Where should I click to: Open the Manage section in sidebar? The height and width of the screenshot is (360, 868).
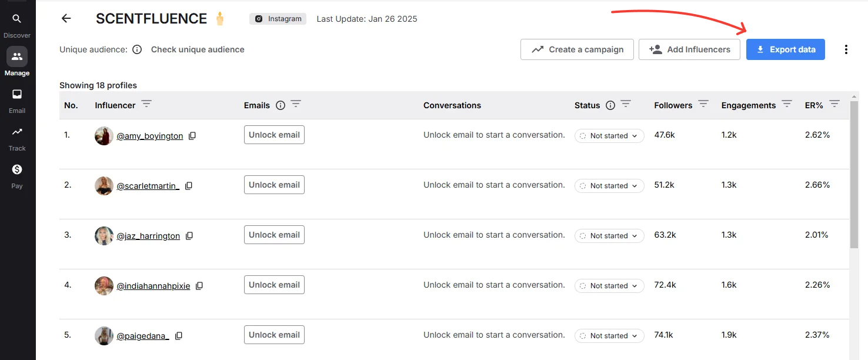[17, 62]
